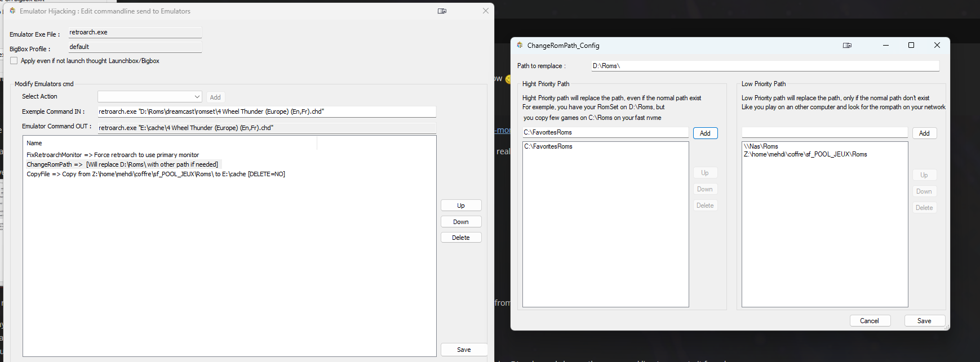Click the help icon in Emulator Hijacking title bar

[x=442, y=11]
